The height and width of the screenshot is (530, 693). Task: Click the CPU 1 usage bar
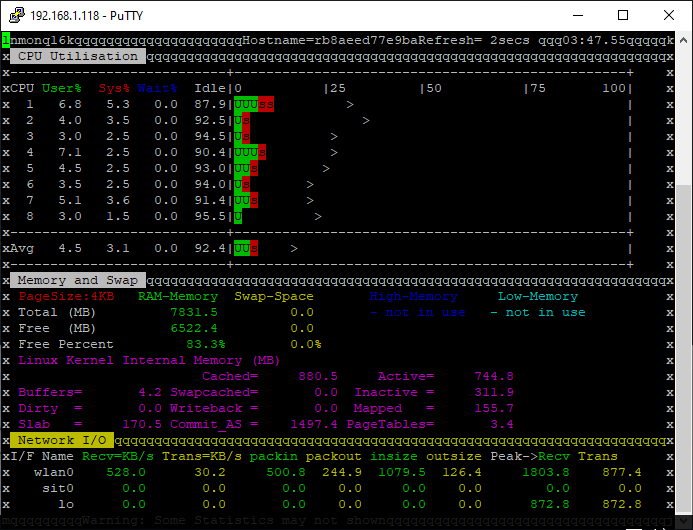[x=254, y=104]
